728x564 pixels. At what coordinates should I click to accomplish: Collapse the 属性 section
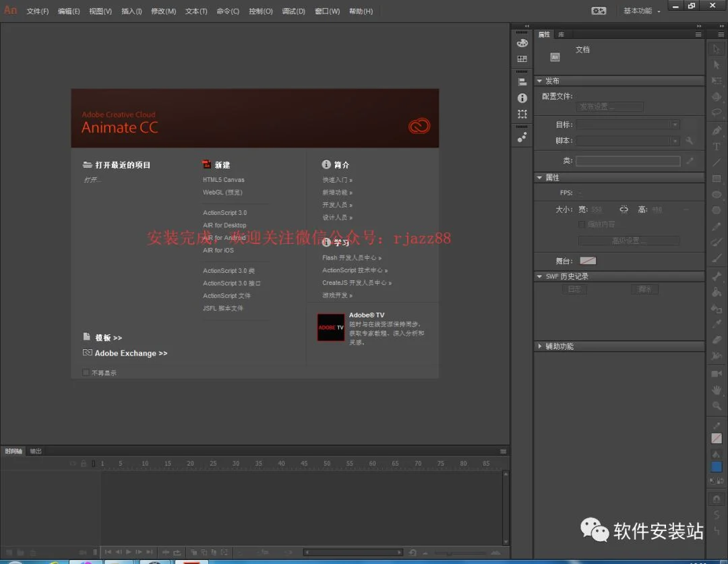click(x=539, y=177)
